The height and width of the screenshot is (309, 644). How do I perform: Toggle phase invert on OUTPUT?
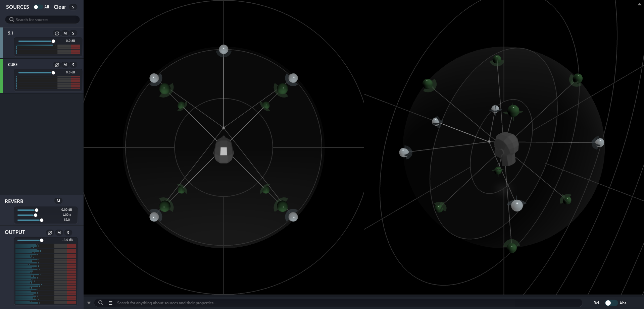pyautogui.click(x=50, y=233)
